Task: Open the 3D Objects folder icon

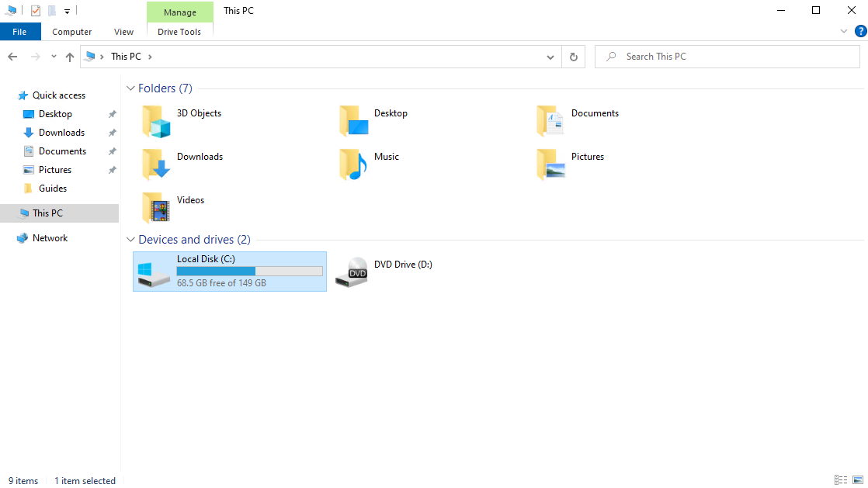Action: (155, 122)
